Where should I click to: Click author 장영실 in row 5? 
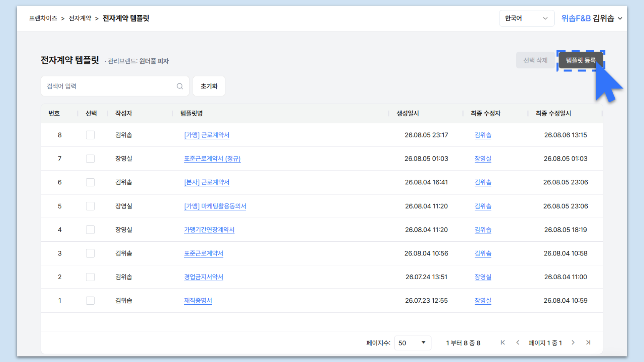(124, 206)
